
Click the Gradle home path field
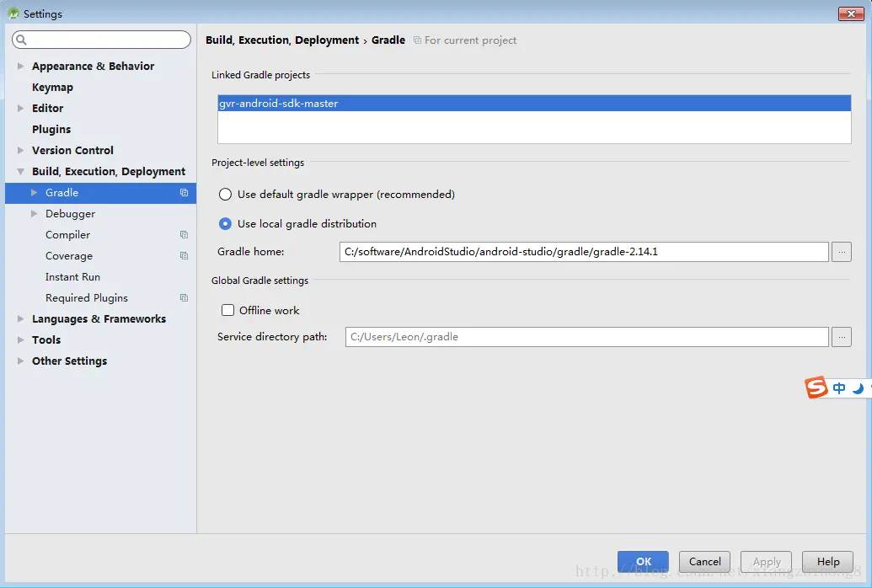(x=584, y=251)
